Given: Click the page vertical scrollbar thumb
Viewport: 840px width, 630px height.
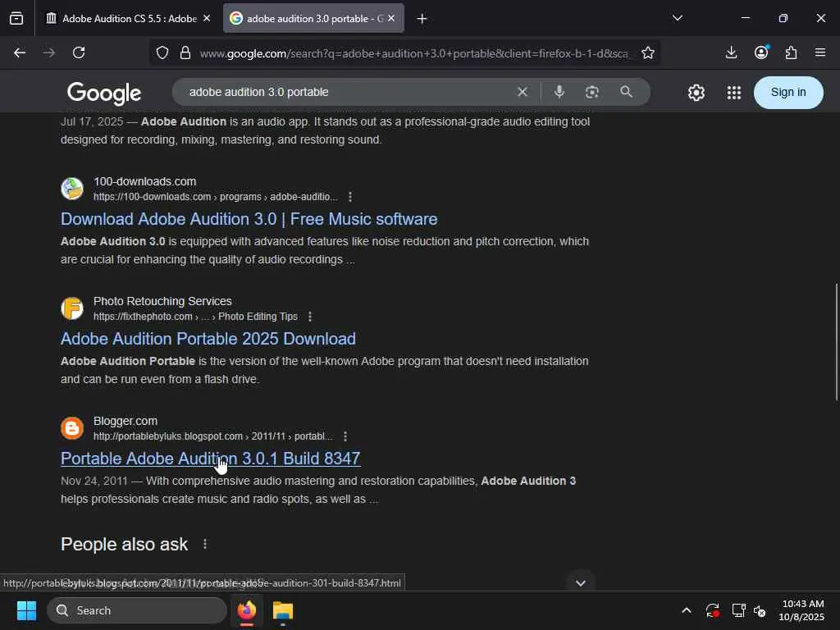Looking at the screenshot, I should click(836, 342).
